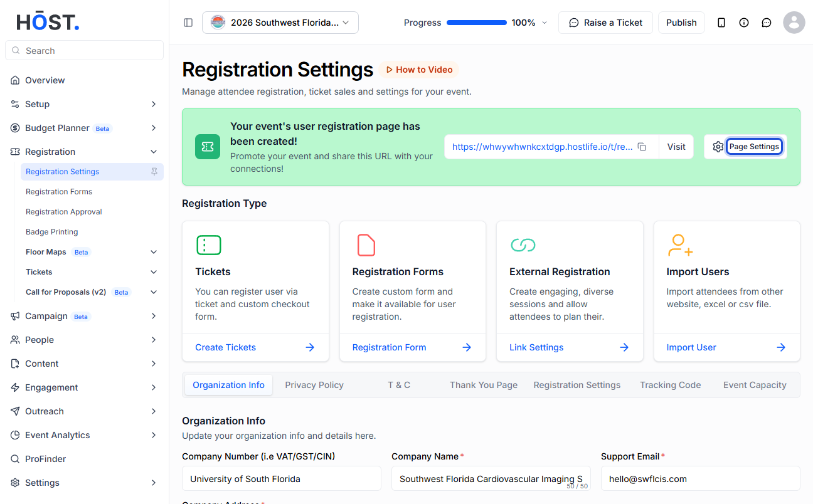Click the Campaign megaphone icon
The width and height of the screenshot is (813, 504).
[x=15, y=316]
